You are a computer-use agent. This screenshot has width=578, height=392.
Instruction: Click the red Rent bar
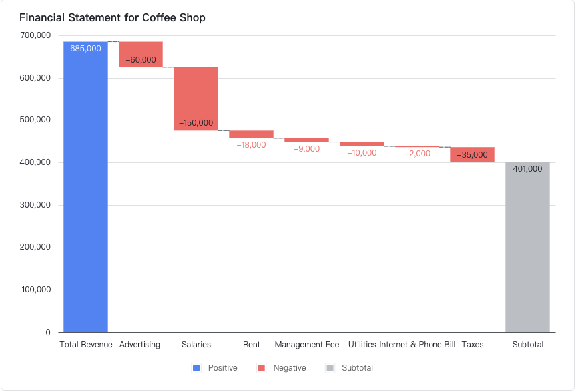pos(251,134)
